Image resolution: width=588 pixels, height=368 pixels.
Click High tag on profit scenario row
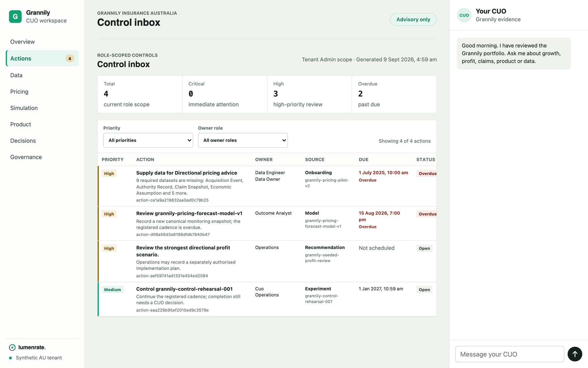point(109,249)
